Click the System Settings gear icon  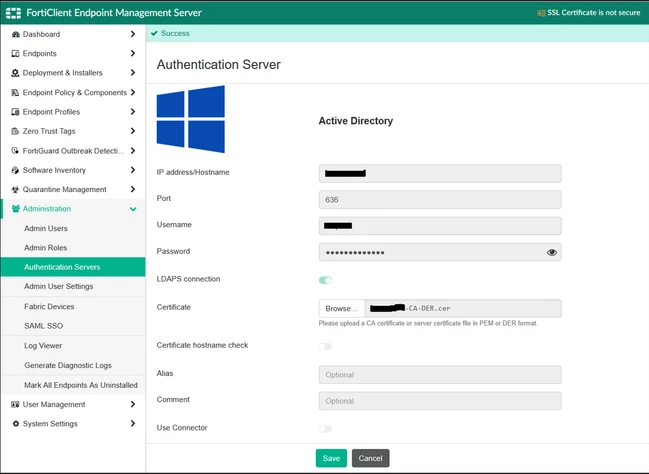click(x=15, y=423)
